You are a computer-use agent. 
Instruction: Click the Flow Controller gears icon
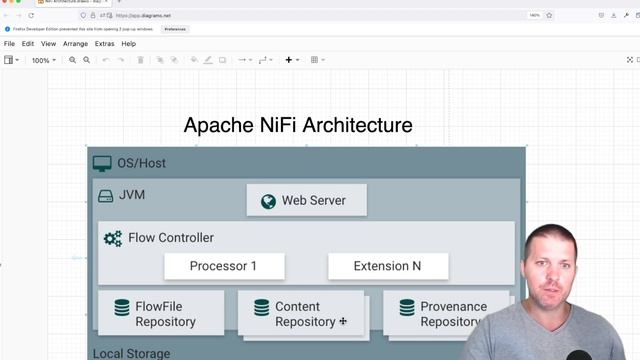click(x=113, y=239)
